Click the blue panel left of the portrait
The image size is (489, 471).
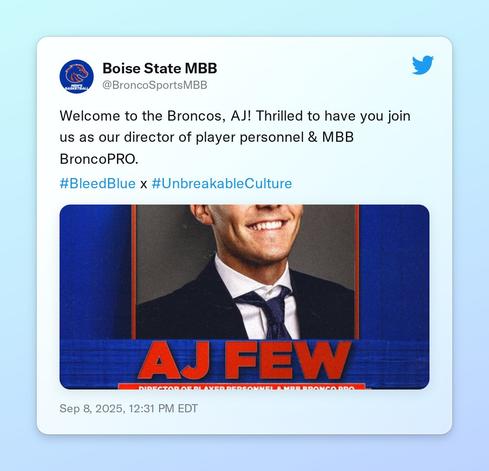click(95, 272)
